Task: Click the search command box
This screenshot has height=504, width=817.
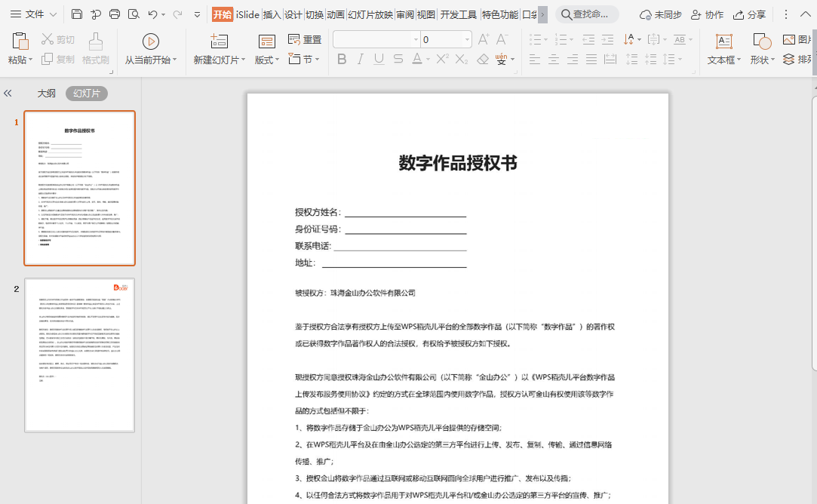Action: (x=587, y=14)
